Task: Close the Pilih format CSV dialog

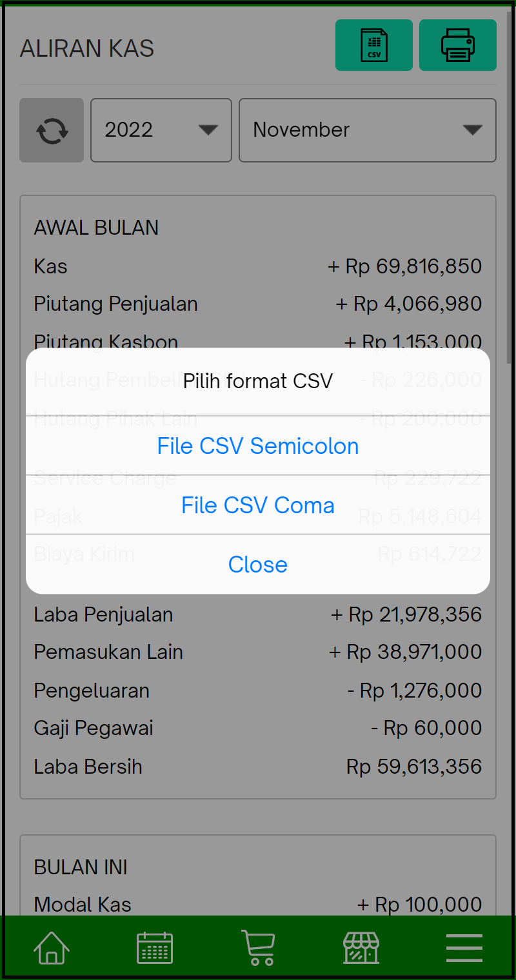Action: (x=257, y=564)
